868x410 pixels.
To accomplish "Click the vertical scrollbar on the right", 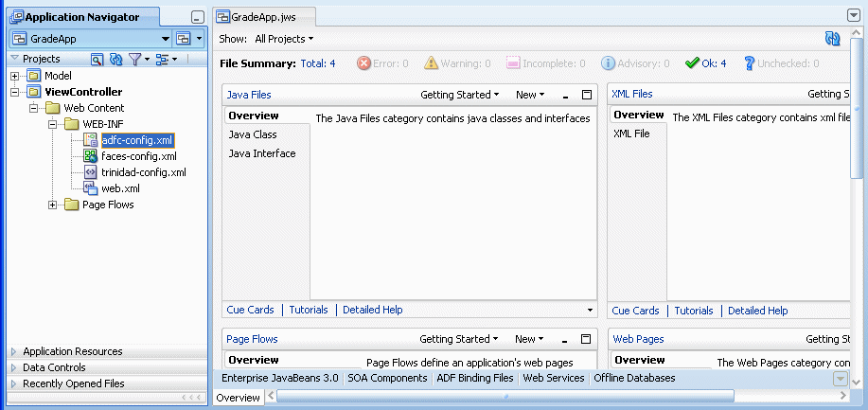I will [856, 108].
